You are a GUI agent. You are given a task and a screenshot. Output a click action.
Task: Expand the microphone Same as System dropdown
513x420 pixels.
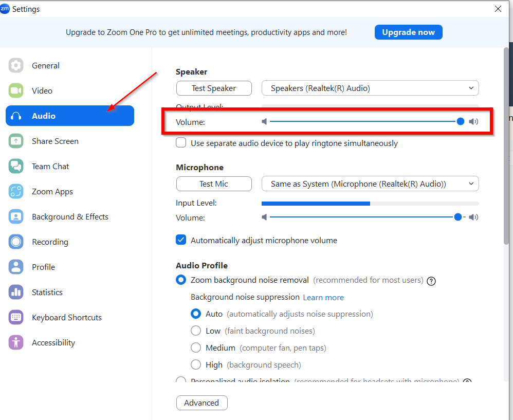click(x=370, y=184)
